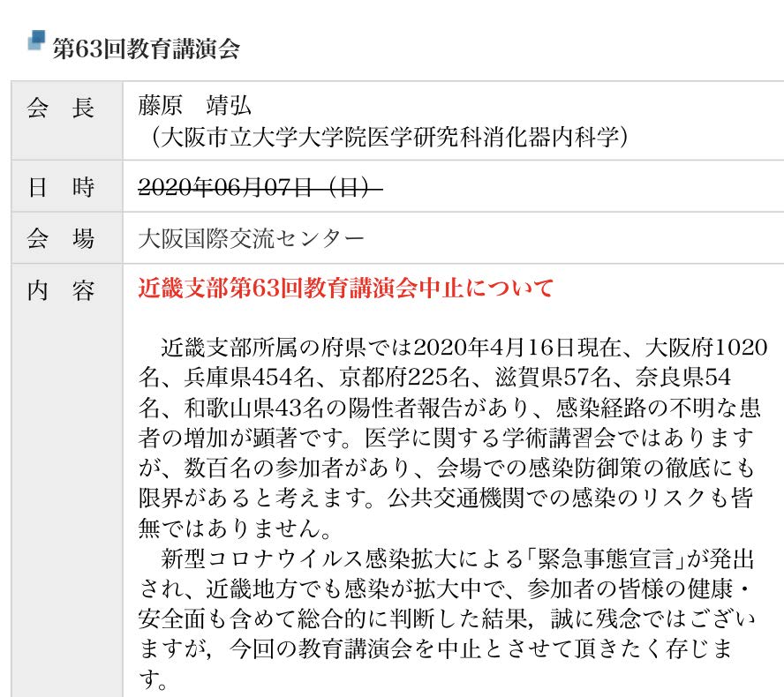Open the red 近畿支部第63回教育講演会中止について title
Viewport: 784px width, 697px height.
pyautogui.click(x=345, y=289)
